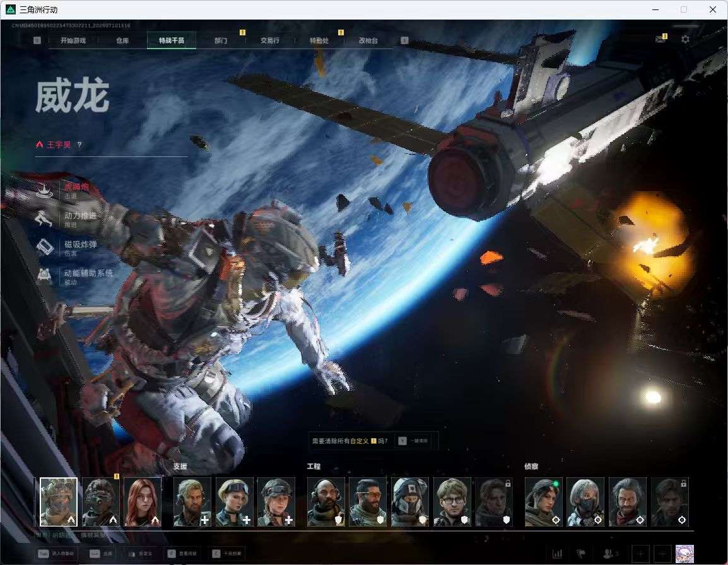Select the bald bearded 工程 operator

coord(326,502)
